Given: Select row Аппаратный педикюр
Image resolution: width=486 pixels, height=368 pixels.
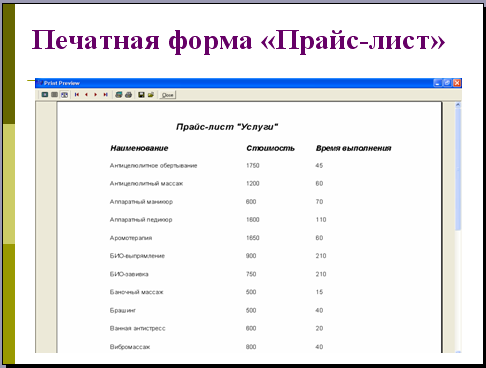Looking at the screenshot, I should tap(141, 220).
